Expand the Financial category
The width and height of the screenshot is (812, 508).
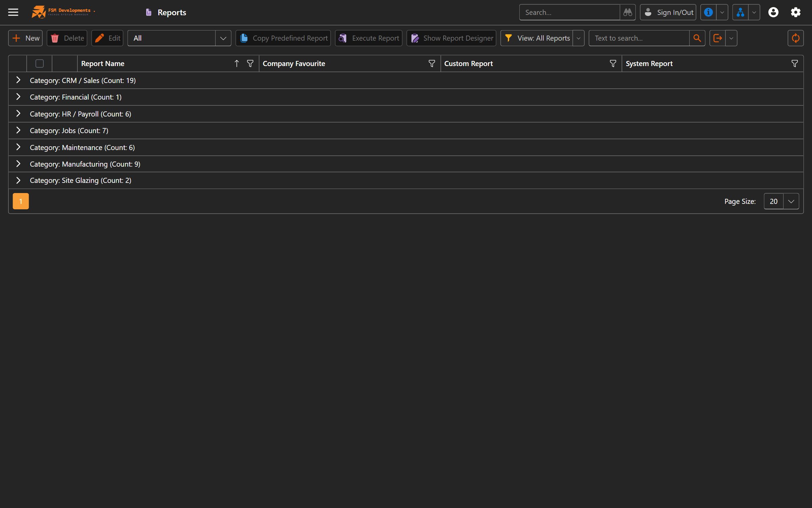tap(18, 97)
